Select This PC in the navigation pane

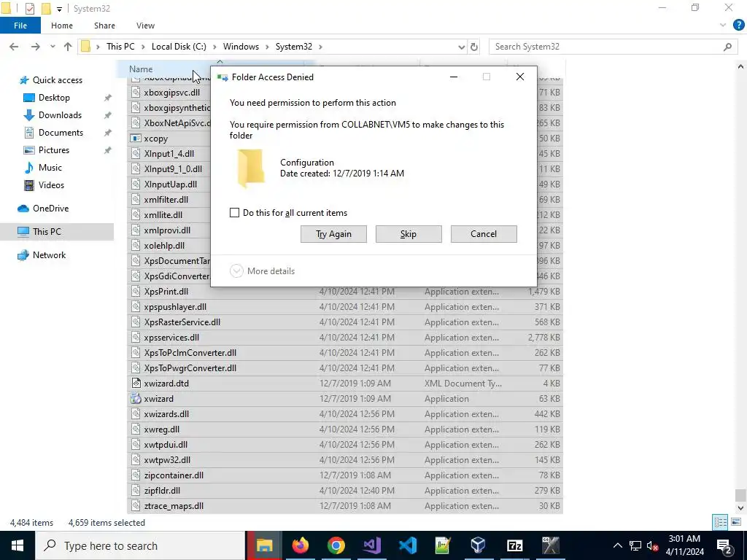47,231
